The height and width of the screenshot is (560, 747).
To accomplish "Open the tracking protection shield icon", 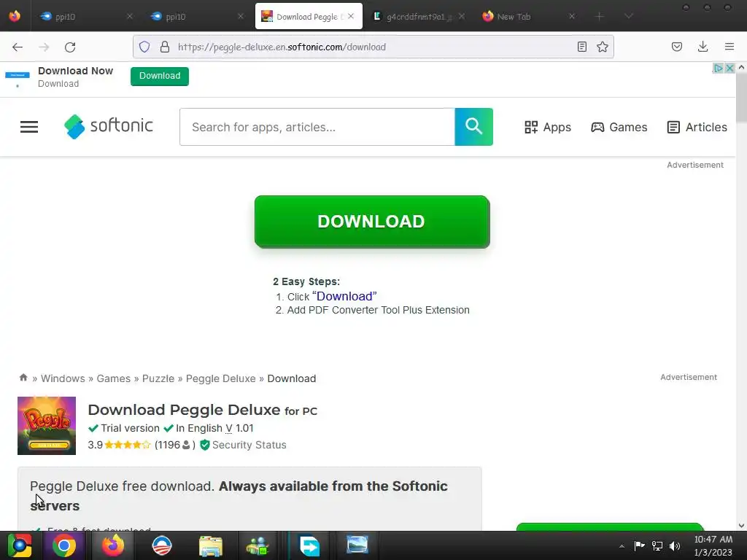I will (x=144, y=47).
